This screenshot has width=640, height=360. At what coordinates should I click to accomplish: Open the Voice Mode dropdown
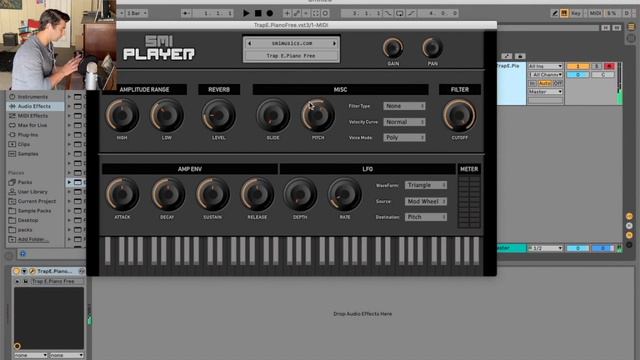point(404,138)
